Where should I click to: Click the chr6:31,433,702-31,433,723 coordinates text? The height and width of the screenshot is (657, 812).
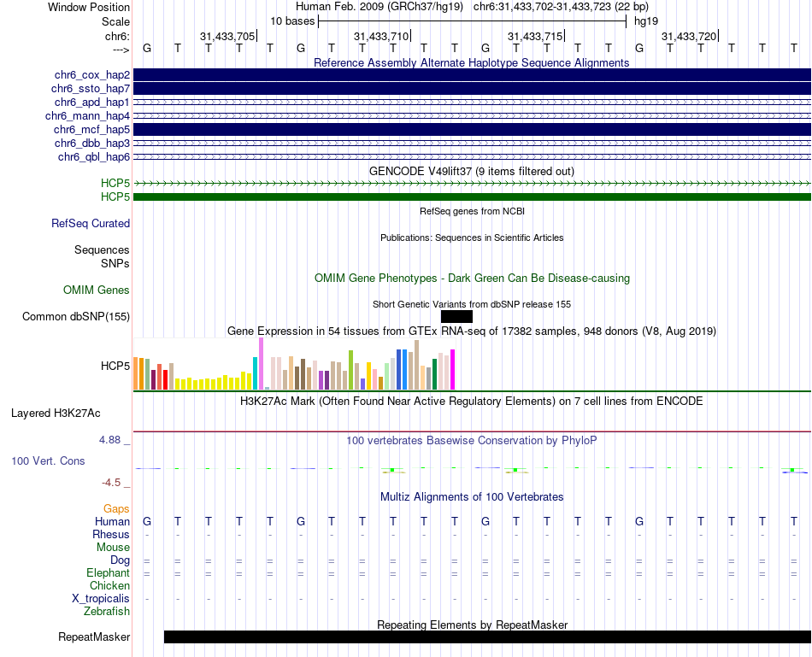[x=561, y=7]
